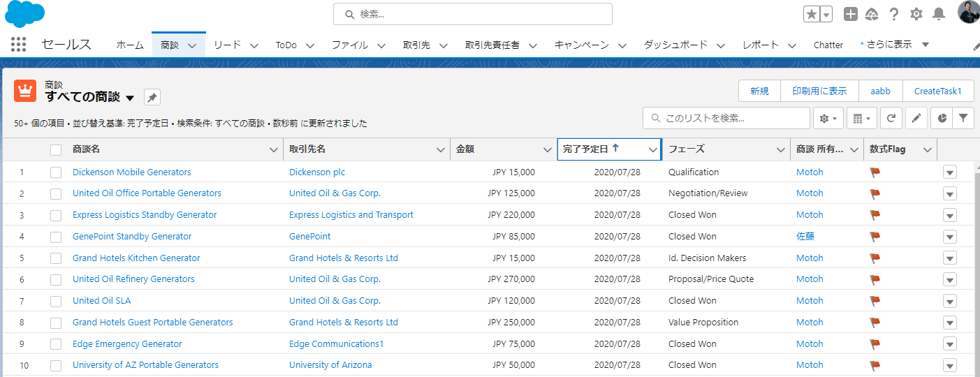Click the 印刷用に表示 button
The height and width of the screenshot is (377, 980).
(819, 91)
